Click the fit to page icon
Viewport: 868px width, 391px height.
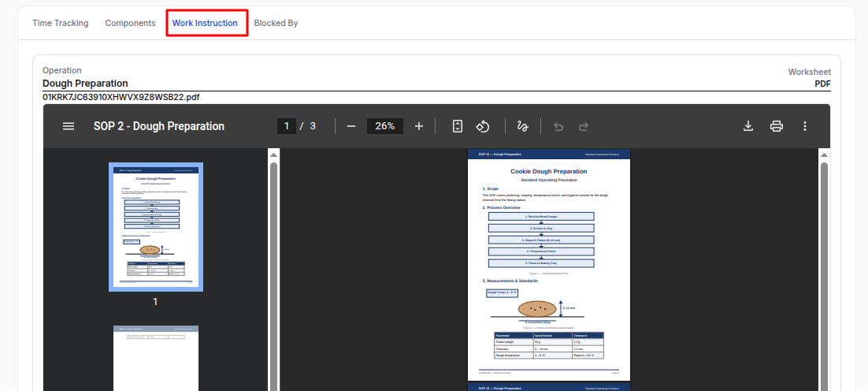click(458, 126)
